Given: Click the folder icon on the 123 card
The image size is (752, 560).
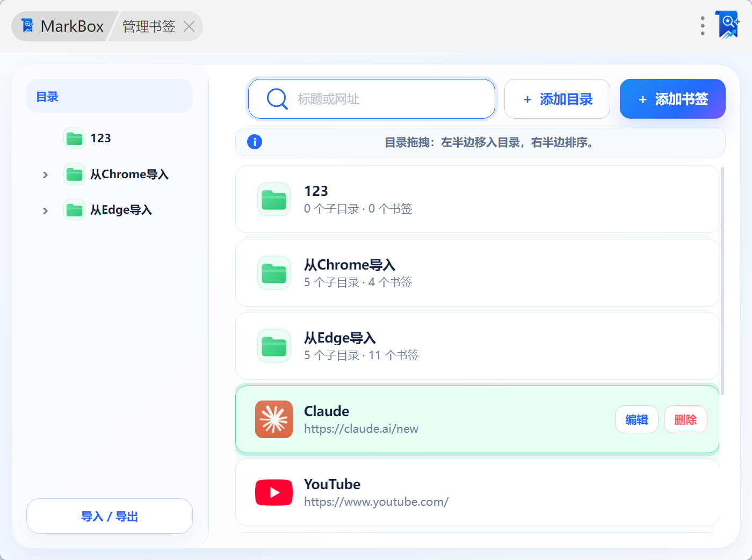Looking at the screenshot, I should tap(274, 199).
